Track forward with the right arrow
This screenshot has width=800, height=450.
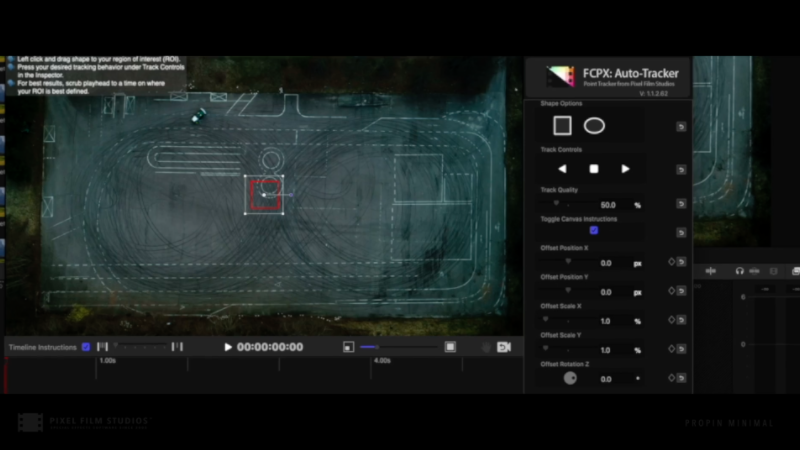[626, 169]
